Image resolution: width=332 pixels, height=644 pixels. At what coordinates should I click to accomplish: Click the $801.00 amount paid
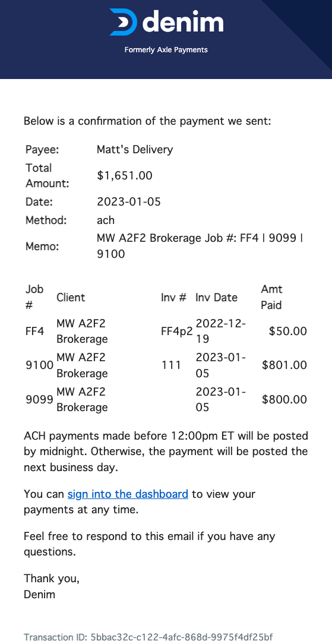coord(284,365)
